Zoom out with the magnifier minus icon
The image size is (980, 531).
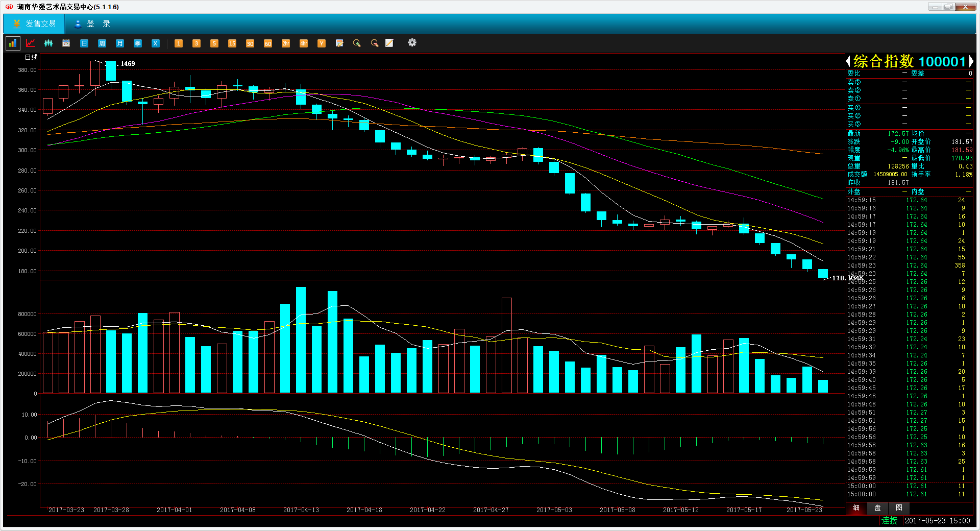click(375, 43)
